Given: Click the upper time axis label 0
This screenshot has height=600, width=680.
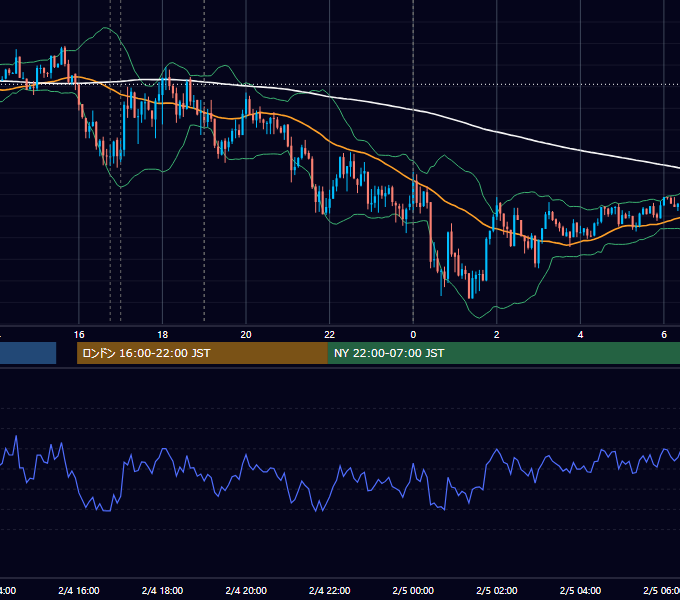Looking at the screenshot, I should 413,335.
